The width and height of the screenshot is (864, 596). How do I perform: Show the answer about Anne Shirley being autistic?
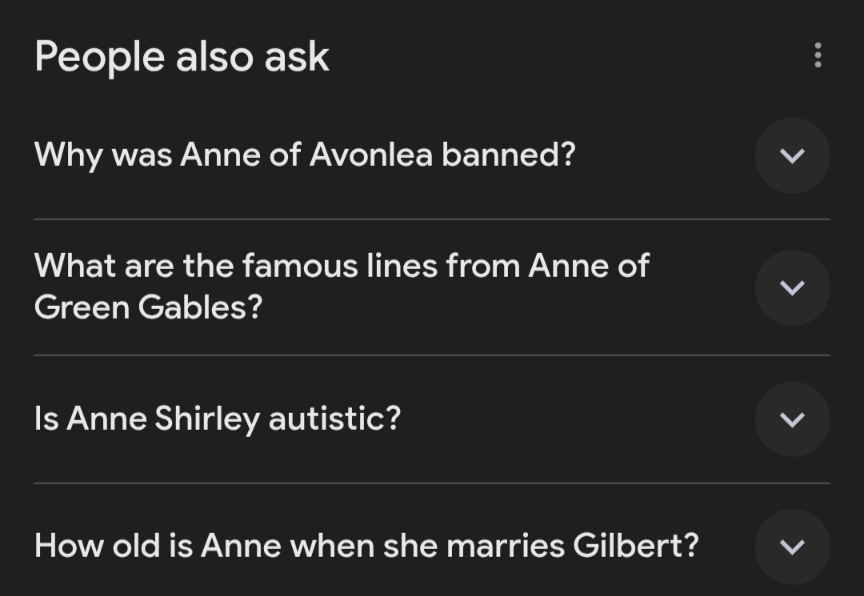pos(792,419)
